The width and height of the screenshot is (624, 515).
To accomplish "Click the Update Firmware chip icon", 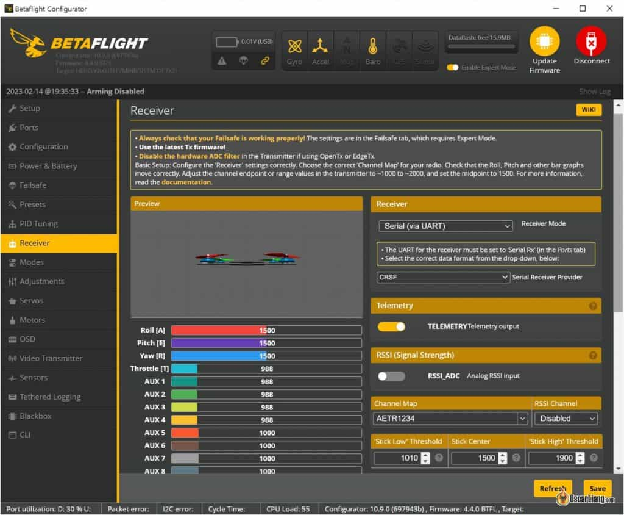I will tap(544, 41).
